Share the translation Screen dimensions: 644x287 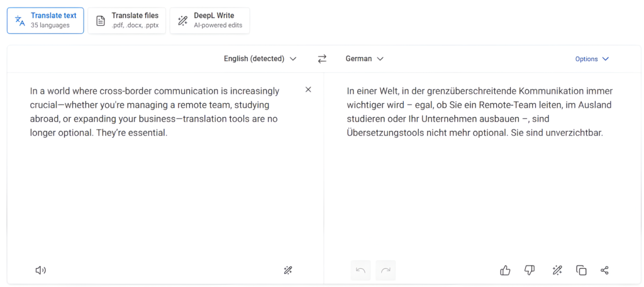tap(604, 270)
